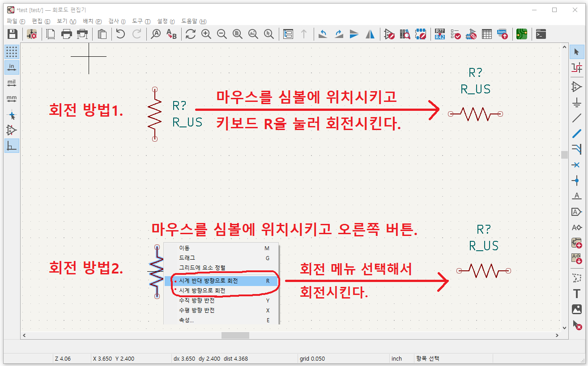Select the delete tool
Viewport: 588px width, 366px height.
(577, 325)
